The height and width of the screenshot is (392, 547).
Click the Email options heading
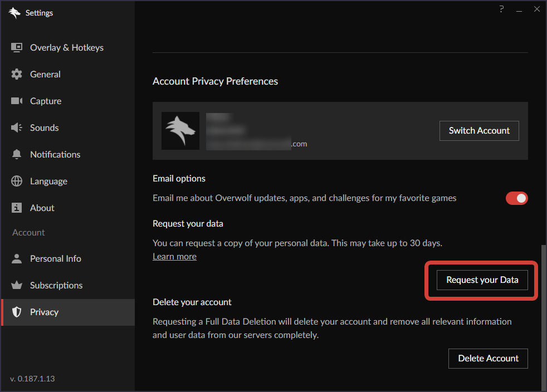179,179
